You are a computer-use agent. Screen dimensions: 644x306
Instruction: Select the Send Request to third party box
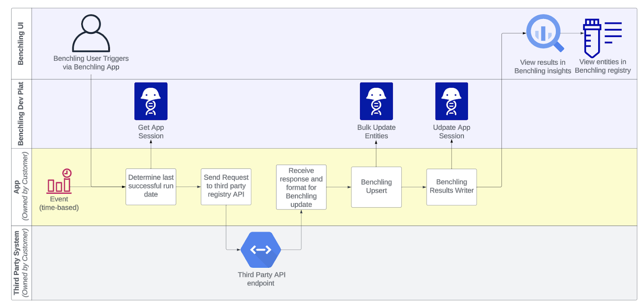tap(226, 187)
